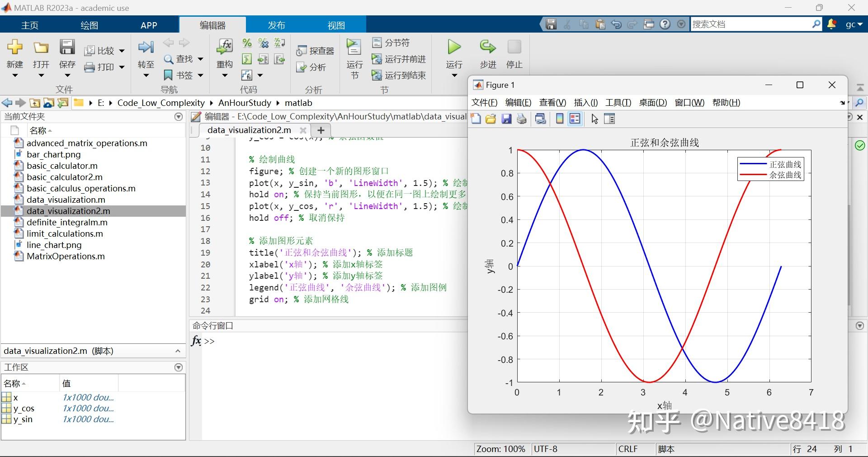868x457 pixels.
Task: Click the Stop (停止) icon
Action: (x=514, y=47)
